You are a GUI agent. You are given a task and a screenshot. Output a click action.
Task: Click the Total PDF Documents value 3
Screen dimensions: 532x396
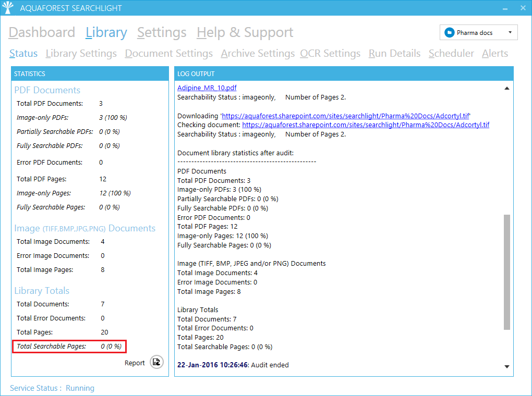click(101, 103)
